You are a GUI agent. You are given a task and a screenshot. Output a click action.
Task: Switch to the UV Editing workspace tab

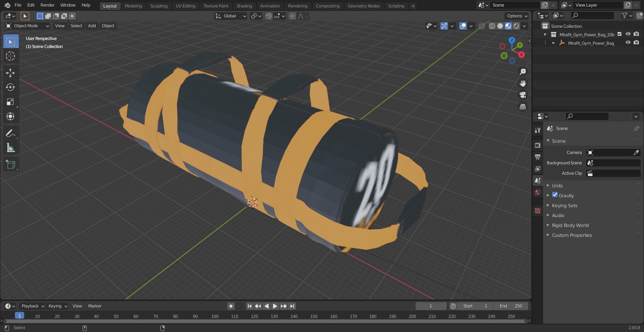pyautogui.click(x=185, y=6)
